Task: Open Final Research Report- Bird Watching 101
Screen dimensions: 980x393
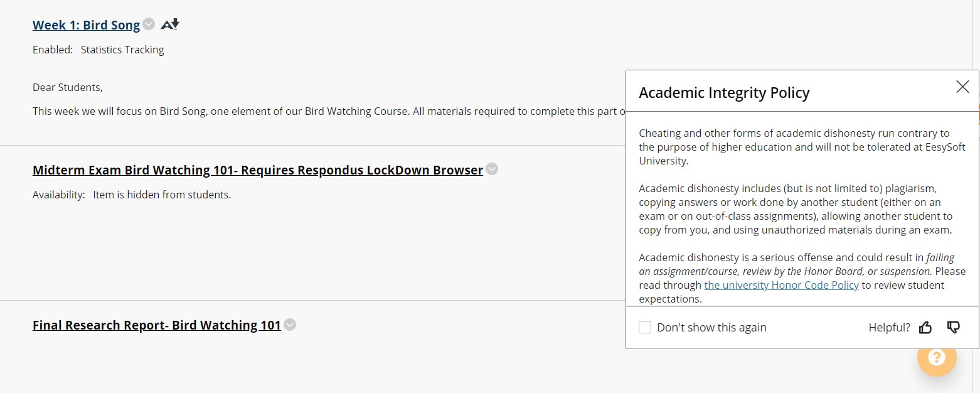Action: click(156, 325)
